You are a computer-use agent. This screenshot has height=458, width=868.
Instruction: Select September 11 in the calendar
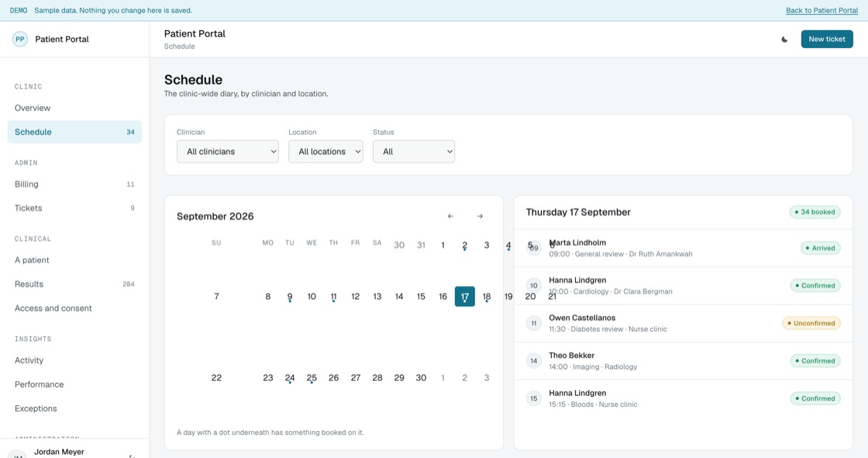pyautogui.click(x=333, y=296)
